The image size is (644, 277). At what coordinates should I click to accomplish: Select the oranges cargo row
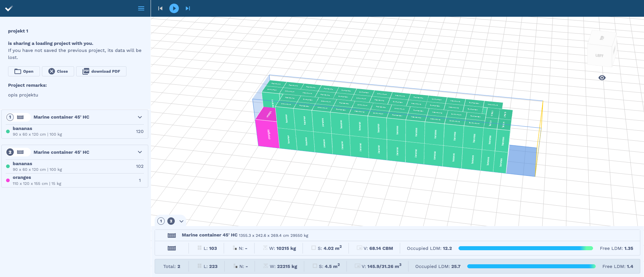click(x=75, y=180)
